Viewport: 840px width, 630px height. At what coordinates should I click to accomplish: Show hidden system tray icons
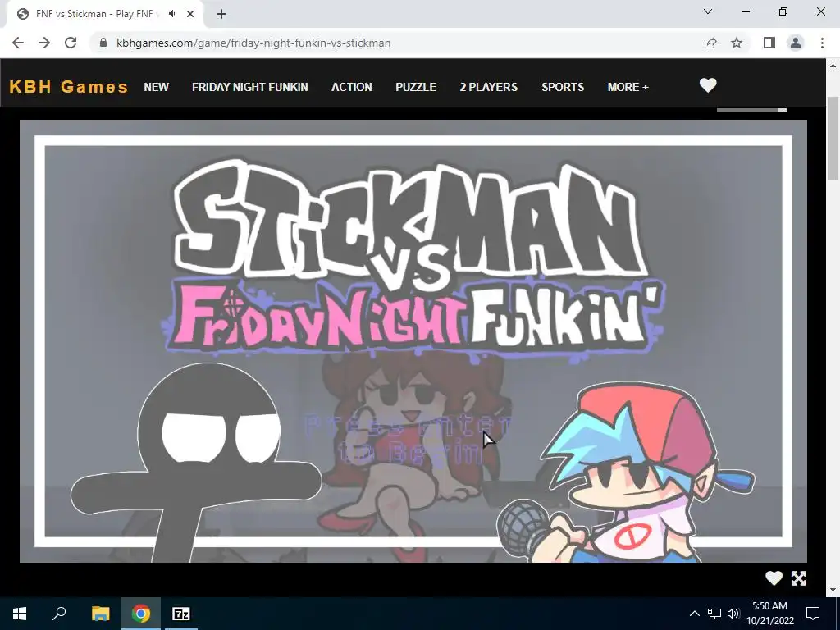[x=694, y=614]
